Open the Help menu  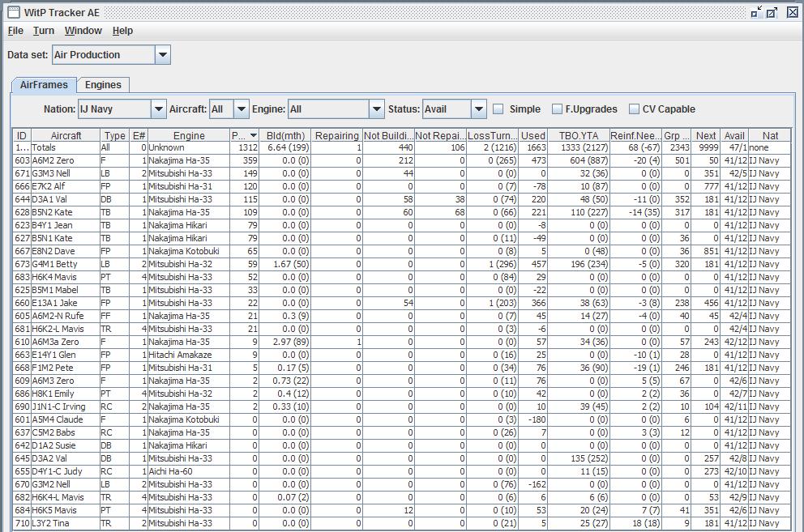[122, 31]
